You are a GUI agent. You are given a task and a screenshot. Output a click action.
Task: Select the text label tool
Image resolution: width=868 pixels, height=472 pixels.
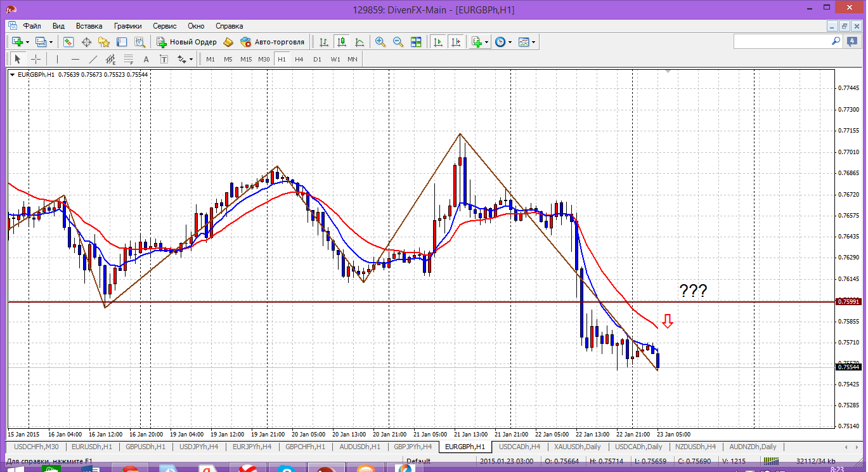point(146,60)
